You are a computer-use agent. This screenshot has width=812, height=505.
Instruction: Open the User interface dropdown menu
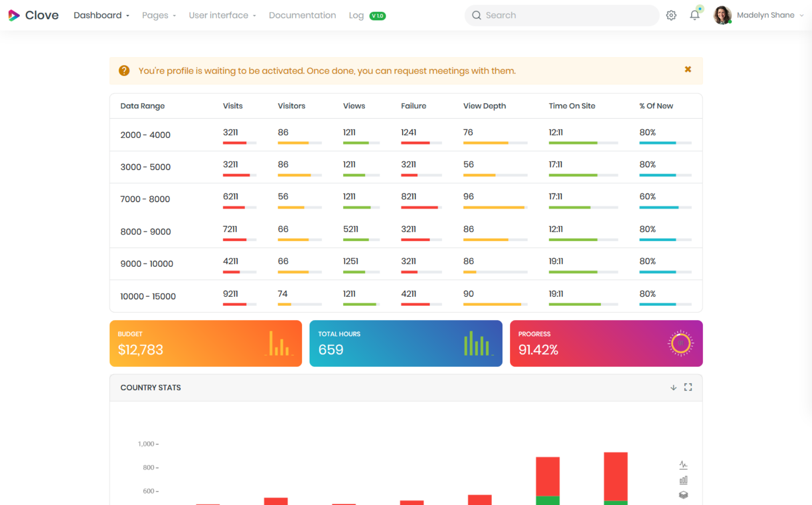click(222, 16)
